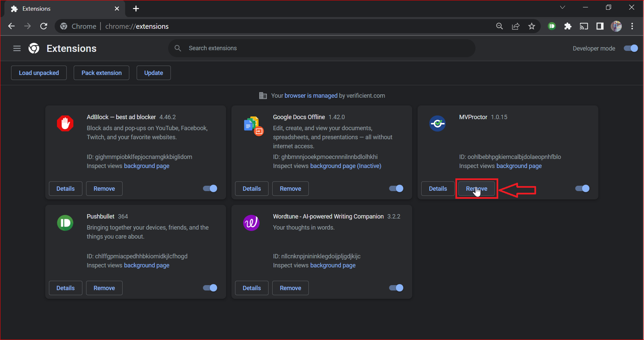644x340 pixels.
Task: Open Pushbullet background page link
Action: point(146,265)
